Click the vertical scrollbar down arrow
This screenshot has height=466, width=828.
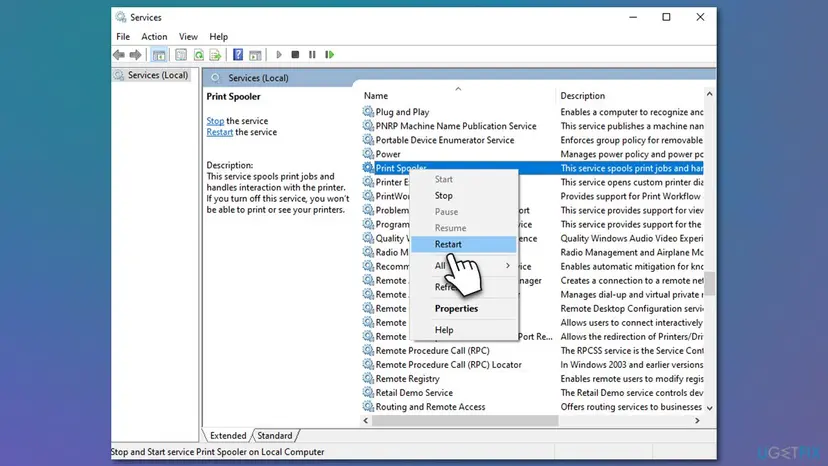pyautogui.click(x=710, y=408)
